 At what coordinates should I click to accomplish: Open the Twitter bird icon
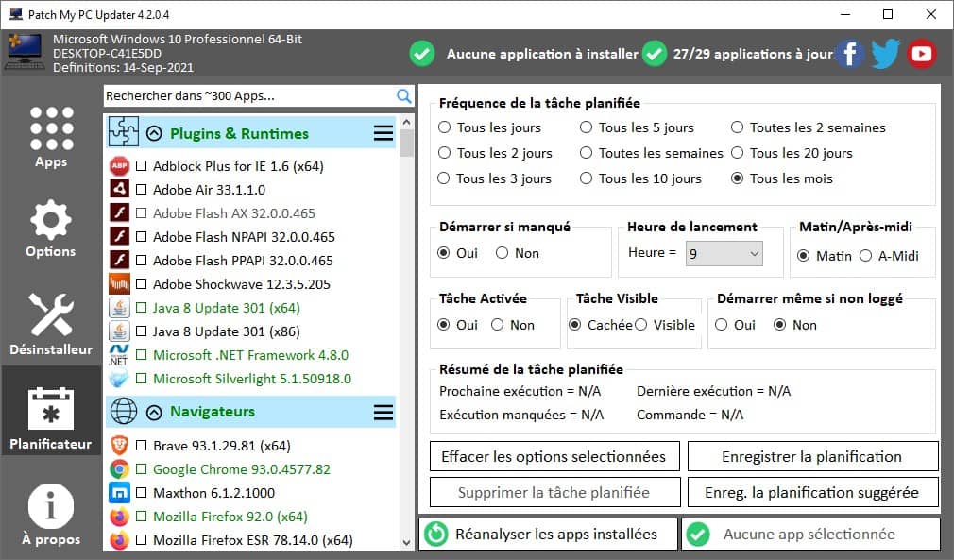885,54
